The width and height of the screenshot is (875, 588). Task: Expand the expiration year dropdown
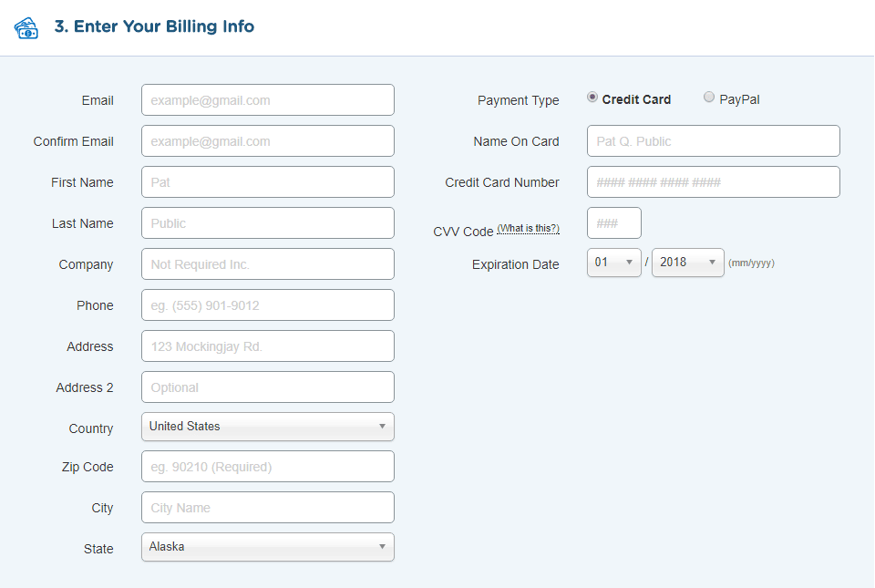[x=687, y=262]
